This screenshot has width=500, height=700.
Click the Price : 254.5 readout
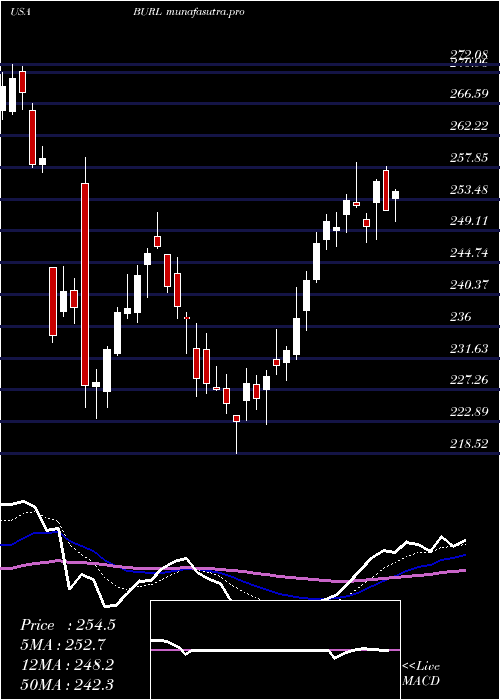68,625
